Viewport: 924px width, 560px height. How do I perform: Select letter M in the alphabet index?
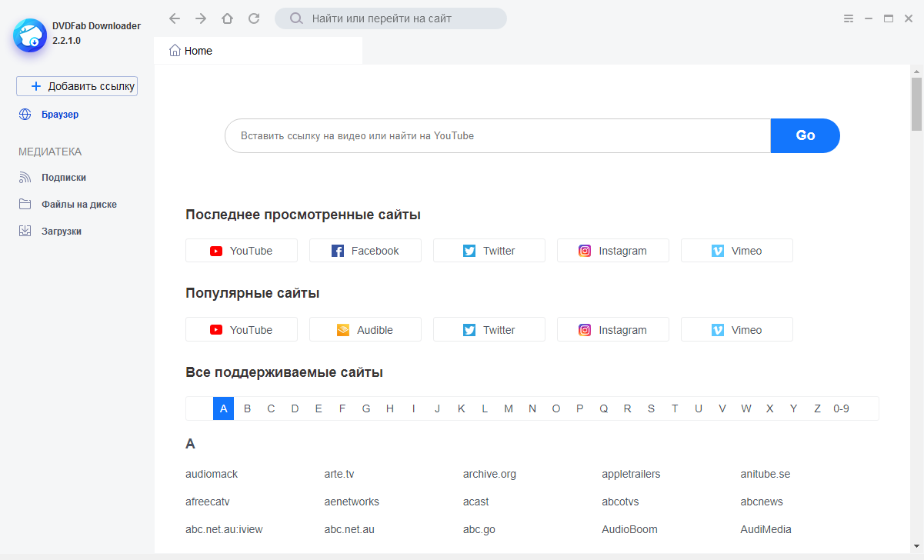tap(509, 408)
